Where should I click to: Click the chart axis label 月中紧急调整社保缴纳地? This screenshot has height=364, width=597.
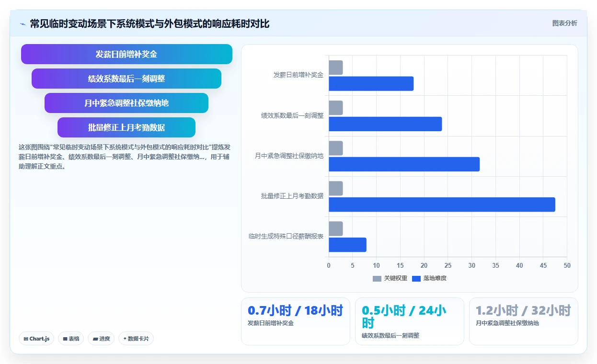(x=289, y=156)
